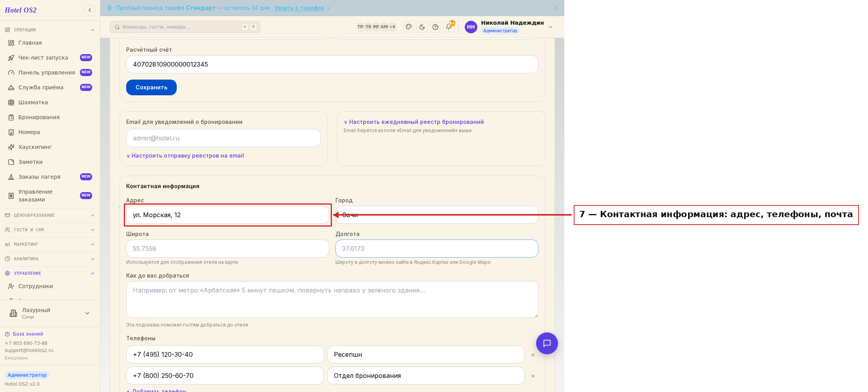The height and width of the screenshot is (392, 868).
Task: Open the help question-mark icon
Action: coord(435,27)
